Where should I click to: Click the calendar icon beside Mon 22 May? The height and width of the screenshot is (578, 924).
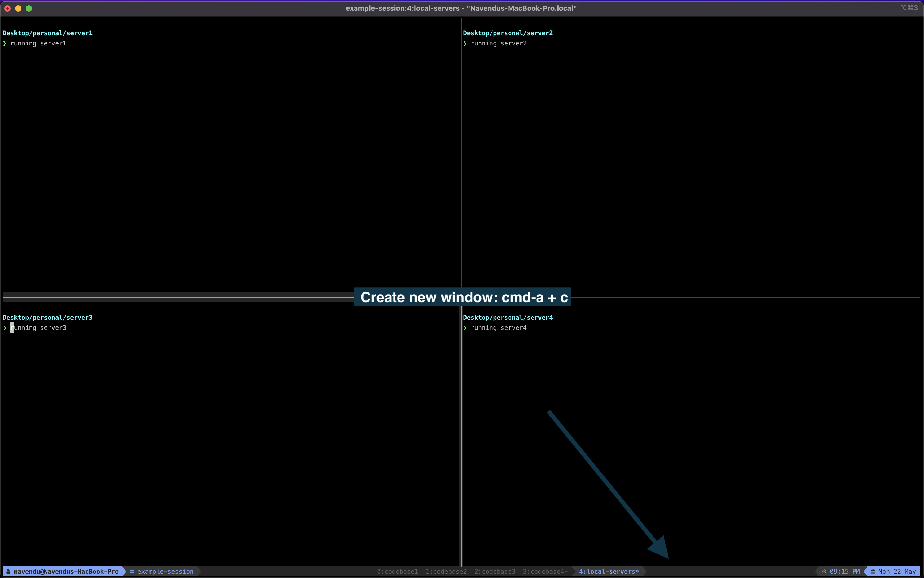[x=873, y=572]
